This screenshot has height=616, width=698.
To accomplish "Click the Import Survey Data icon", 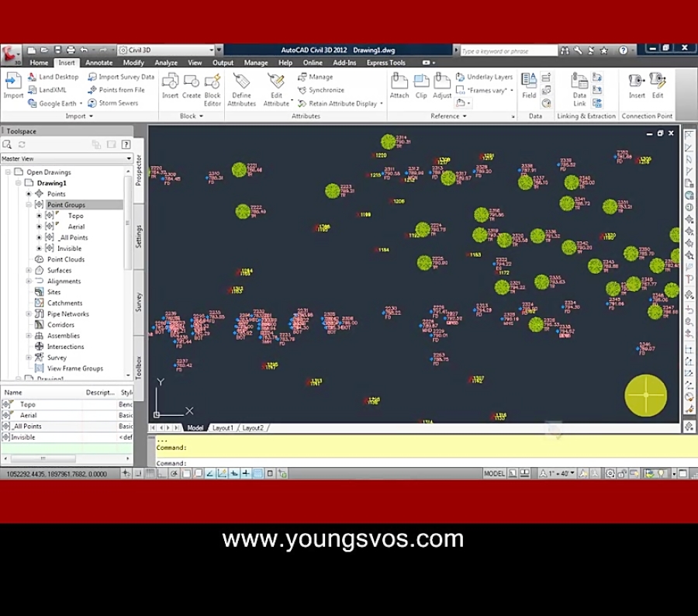I will 94,76.
